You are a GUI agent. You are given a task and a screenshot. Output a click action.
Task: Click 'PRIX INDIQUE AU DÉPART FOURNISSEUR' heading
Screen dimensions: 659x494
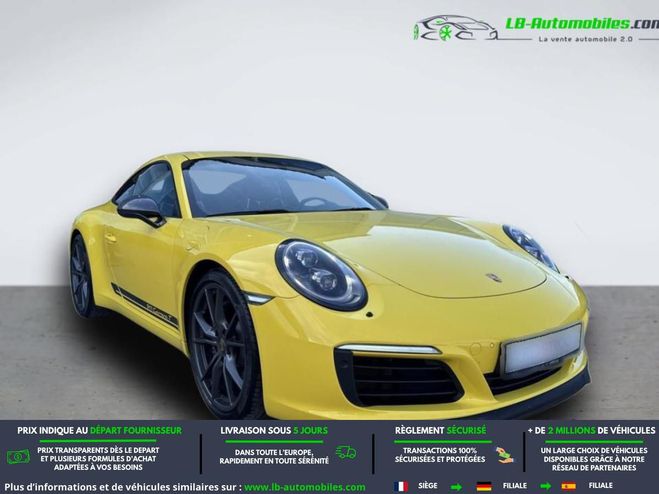100,431
